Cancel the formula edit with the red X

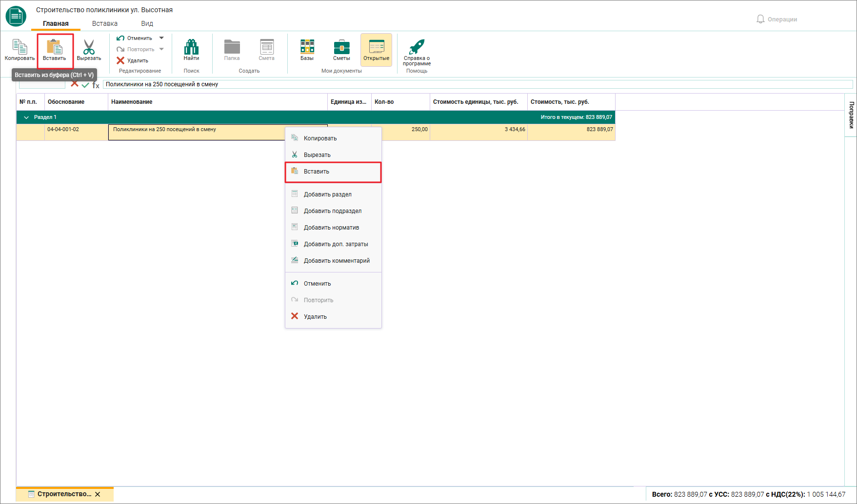pos(75,84)
